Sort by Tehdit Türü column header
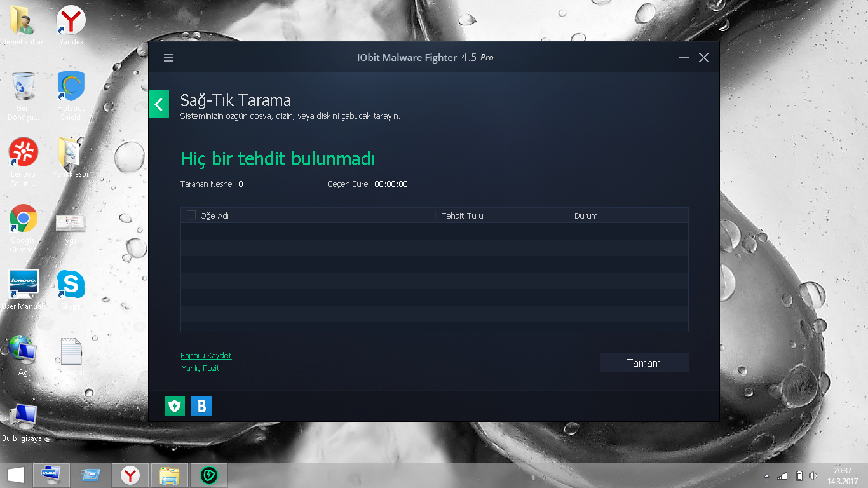 [x=463, y=215]
